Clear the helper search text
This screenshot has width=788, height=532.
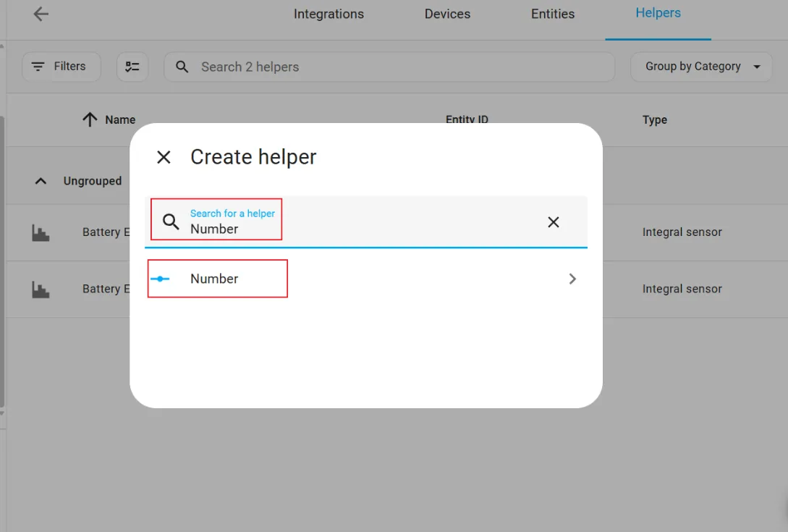554,222
